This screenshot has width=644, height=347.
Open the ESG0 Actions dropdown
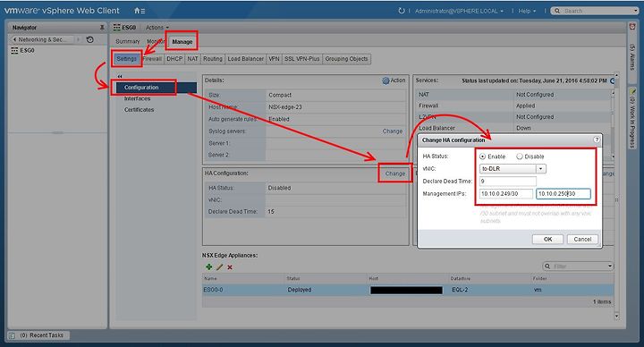[157, 28]
